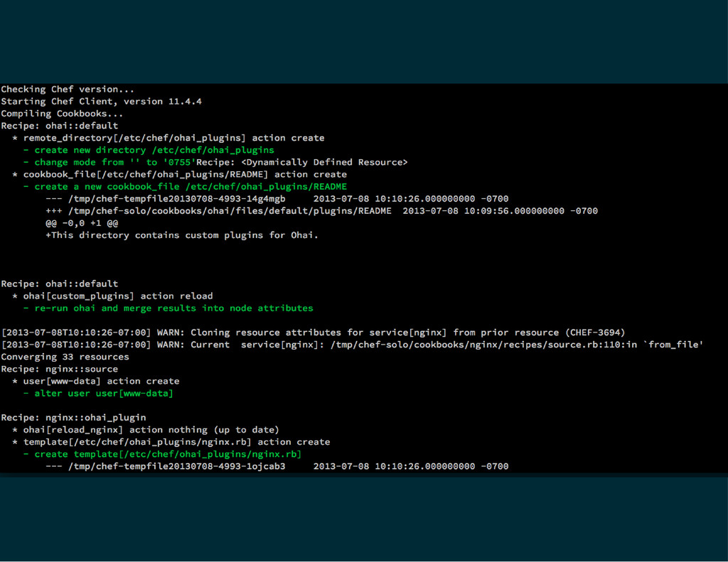Click remote_directory[/etc/chef/ohai_plugins] action create line
728x562 pixels.
pos(168,138)
